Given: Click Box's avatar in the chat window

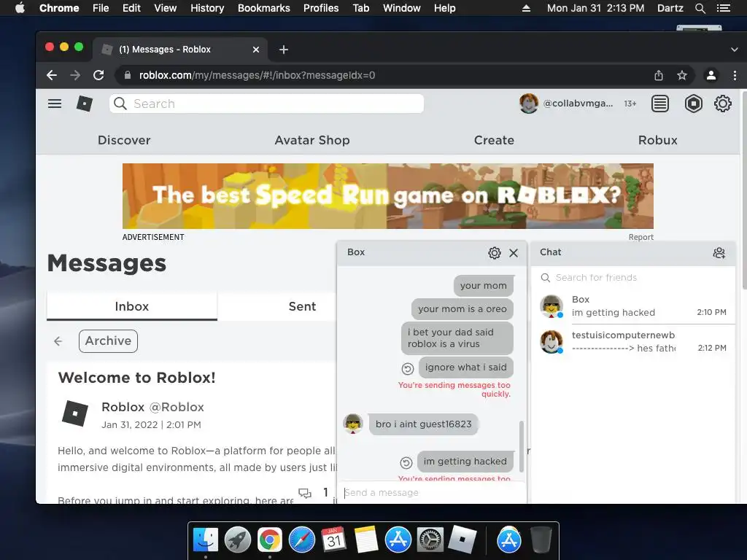Looking at the screenshot, I should point(353,424).
